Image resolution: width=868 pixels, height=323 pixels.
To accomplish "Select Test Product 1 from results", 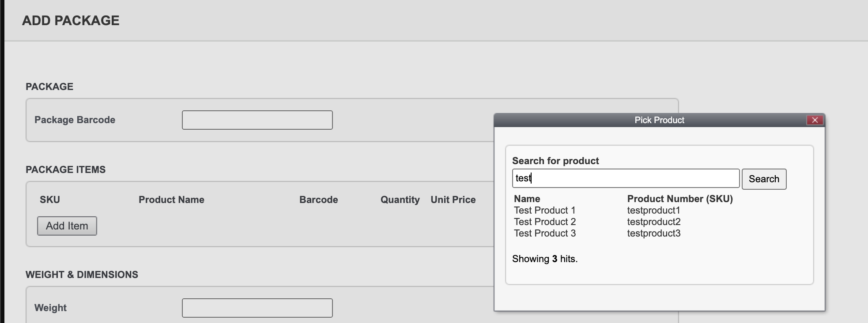I will (545, 210).
